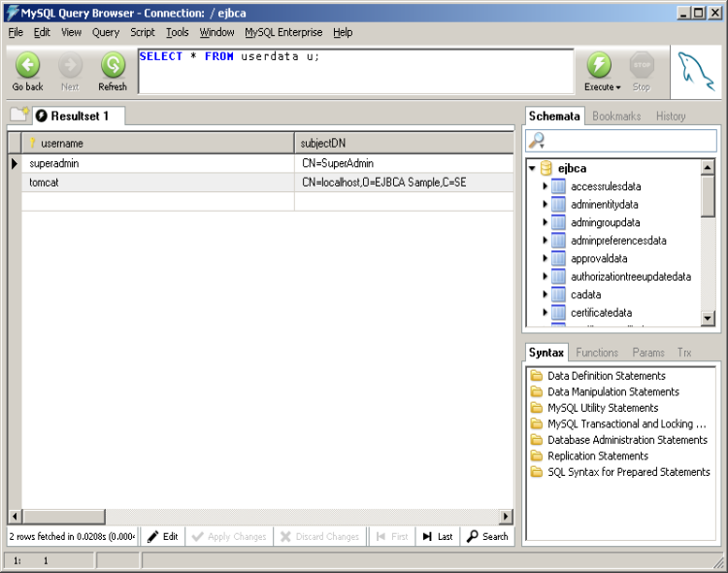Image resolution: width=728 pixels, height=573 pixels.
Task: Expand the adminpreferencesdata table node
Action: (x=546, y=241)
